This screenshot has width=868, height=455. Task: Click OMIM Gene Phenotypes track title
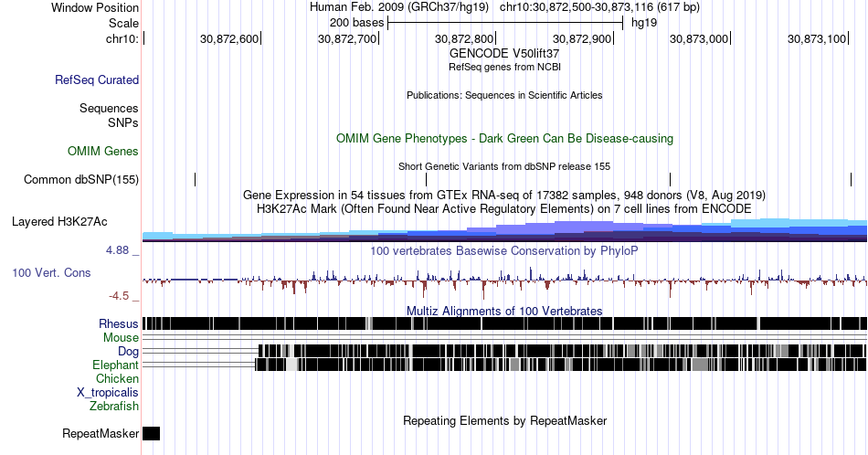pyautogui.click(x=504, y=138)
